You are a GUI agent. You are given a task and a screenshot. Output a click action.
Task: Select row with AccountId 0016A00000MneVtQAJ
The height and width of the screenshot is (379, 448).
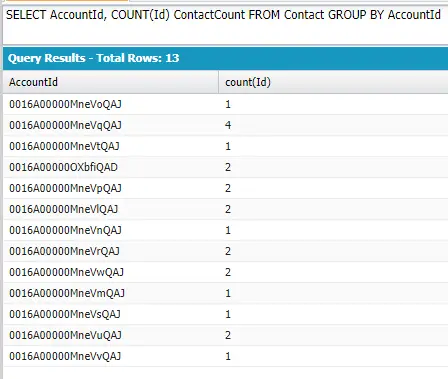click(x=225, y=146)
